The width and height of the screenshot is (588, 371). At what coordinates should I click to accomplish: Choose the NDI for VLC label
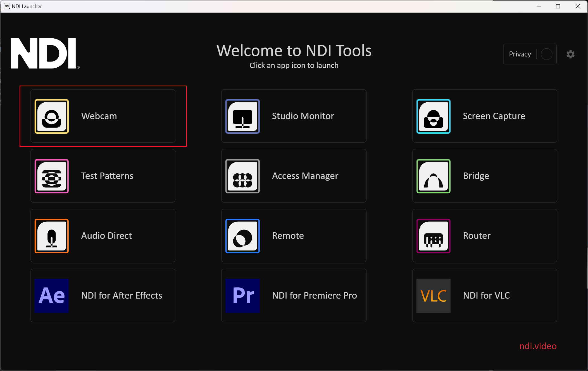point(486,296)
